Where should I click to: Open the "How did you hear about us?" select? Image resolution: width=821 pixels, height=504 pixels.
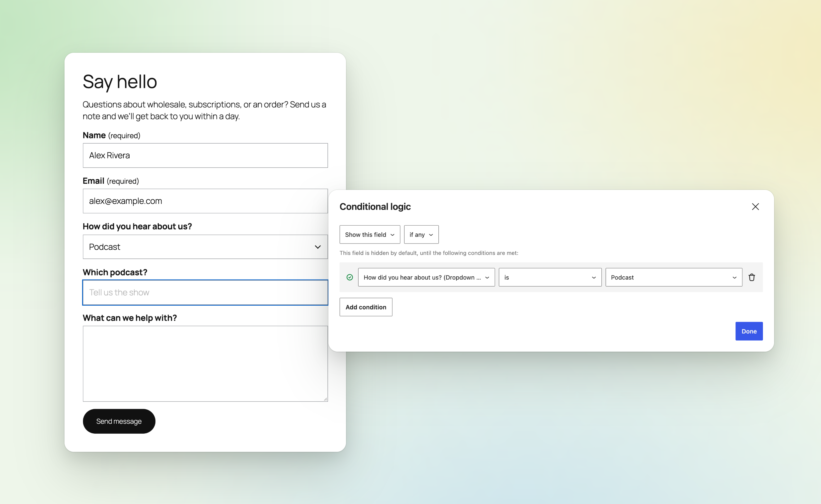pyautogui.click(x=205, y=247)
